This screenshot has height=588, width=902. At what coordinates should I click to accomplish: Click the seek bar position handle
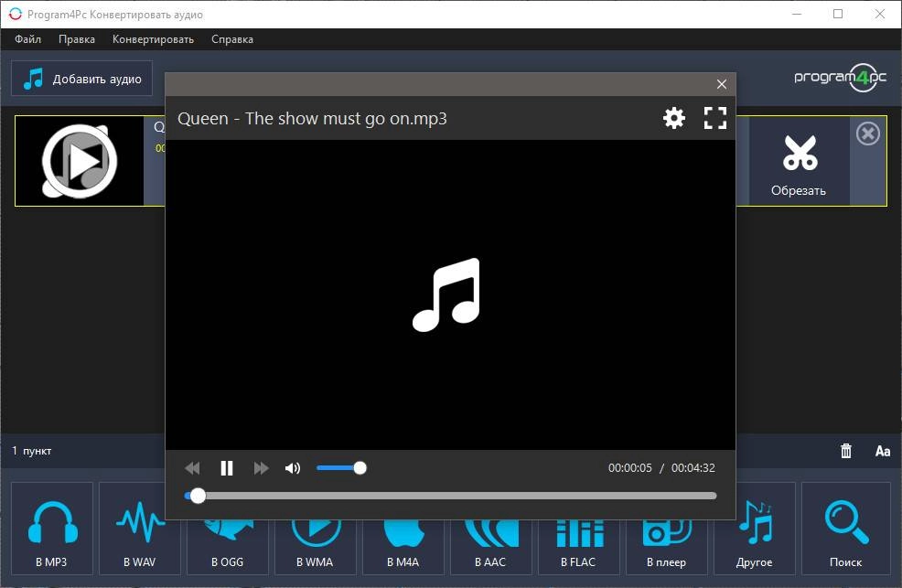(x=198, y=496)
